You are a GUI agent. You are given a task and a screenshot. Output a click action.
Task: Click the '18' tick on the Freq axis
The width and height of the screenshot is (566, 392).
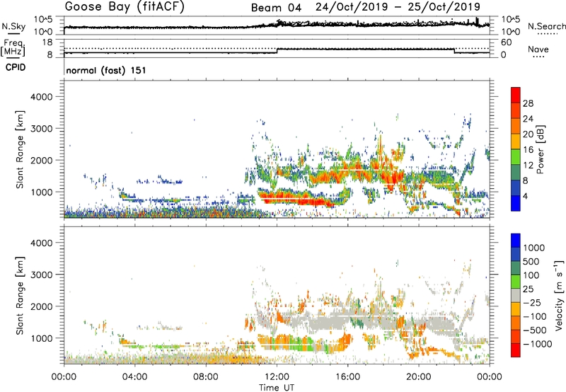(47, 42)
